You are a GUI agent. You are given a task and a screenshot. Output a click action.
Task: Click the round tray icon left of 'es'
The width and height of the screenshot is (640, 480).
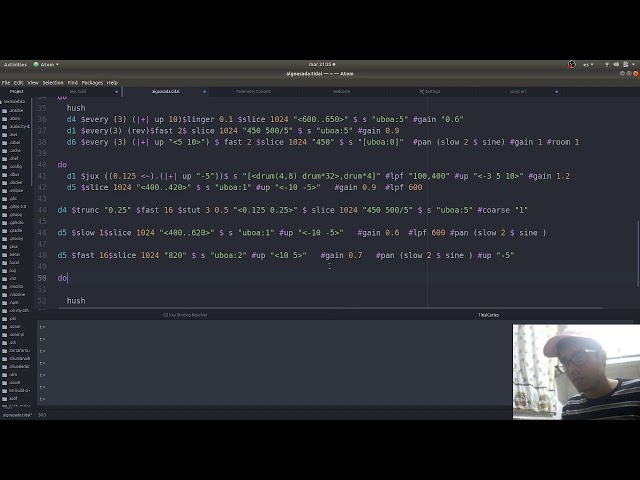tap(571, 64)
